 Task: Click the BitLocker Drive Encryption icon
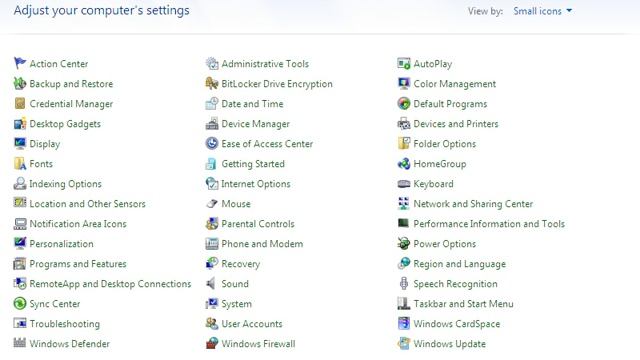pos(212,83)
